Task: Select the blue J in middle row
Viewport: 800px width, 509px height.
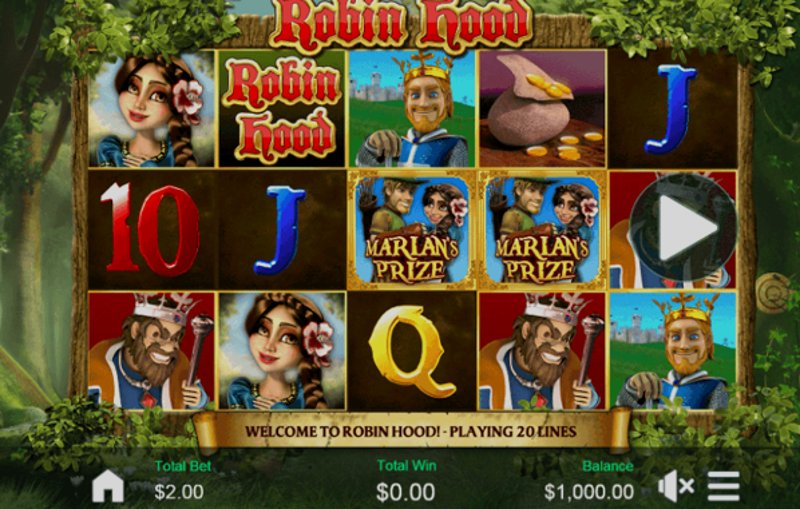Action: tap(282, 230)
